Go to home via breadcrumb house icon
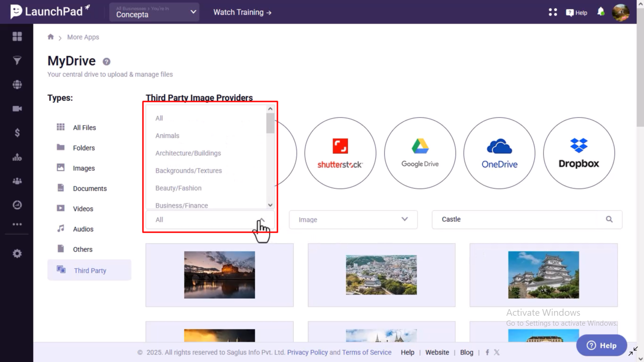This screenshot has height=362, width=644. (x=50, y=37)
